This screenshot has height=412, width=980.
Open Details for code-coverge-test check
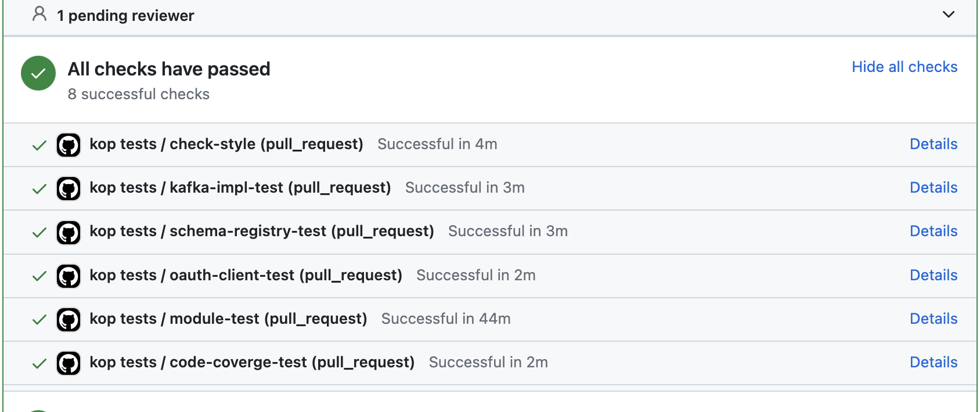[x=933, y=362]
